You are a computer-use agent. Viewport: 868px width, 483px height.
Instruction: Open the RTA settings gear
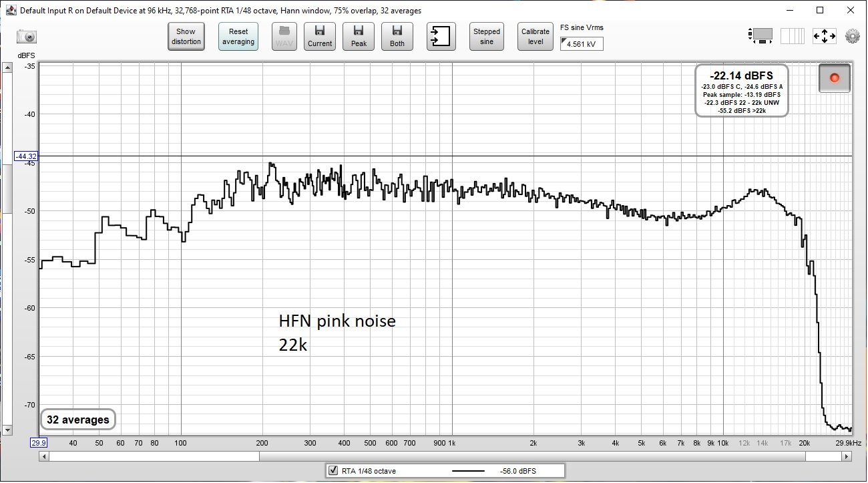[x=852, y=36]
